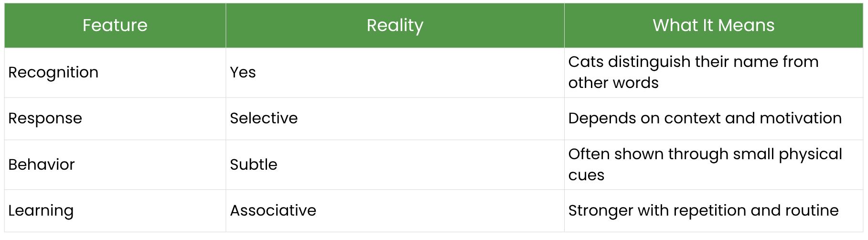The height and width of the screenshot is (240, 868).
Task: Select the Depends on context and motivation cell
Action: [705, 118]
